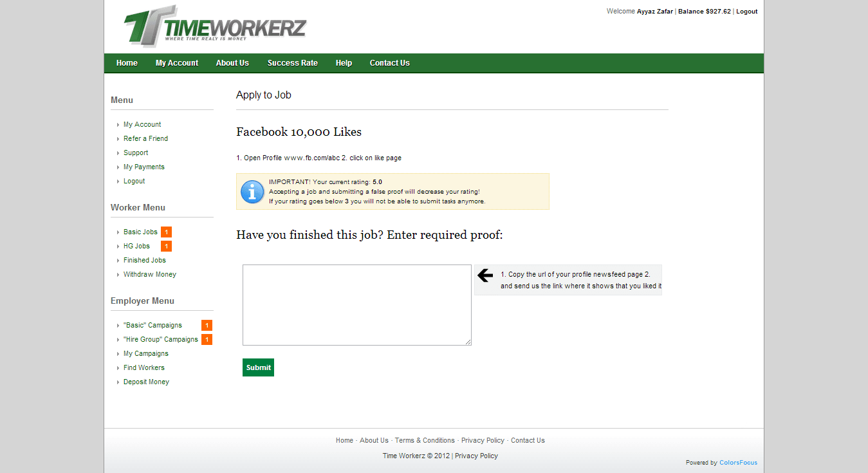Click inside the proof text area

point(357,305)
